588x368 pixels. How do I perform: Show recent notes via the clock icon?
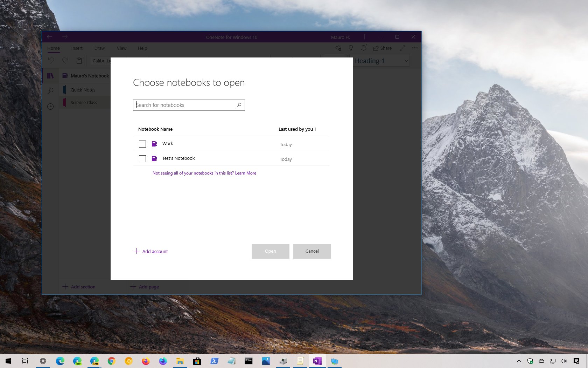[x=50, y=107]
